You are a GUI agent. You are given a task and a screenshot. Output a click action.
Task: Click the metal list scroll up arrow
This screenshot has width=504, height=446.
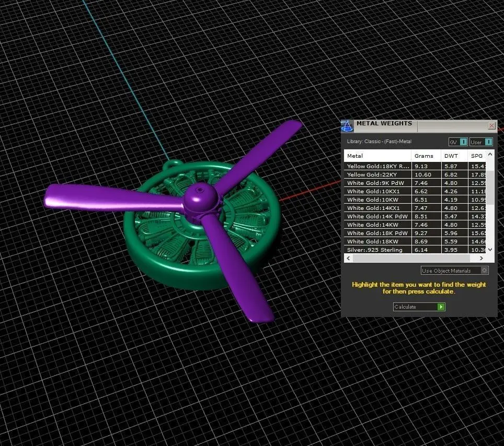pos(490,155)
